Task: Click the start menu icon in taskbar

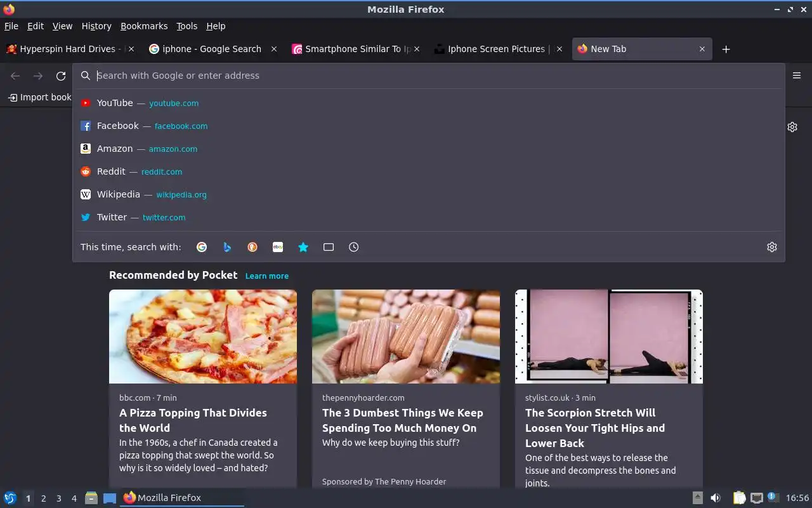Action: tap(10, 498)
